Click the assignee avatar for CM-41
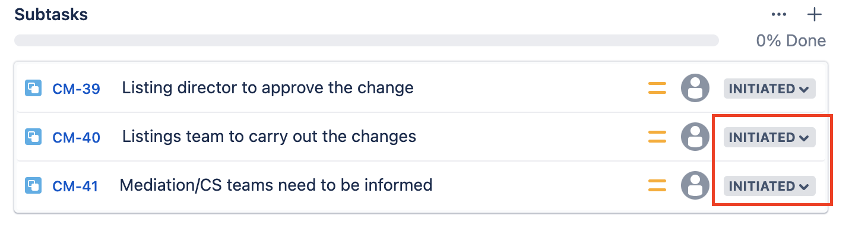 point(695,186)
